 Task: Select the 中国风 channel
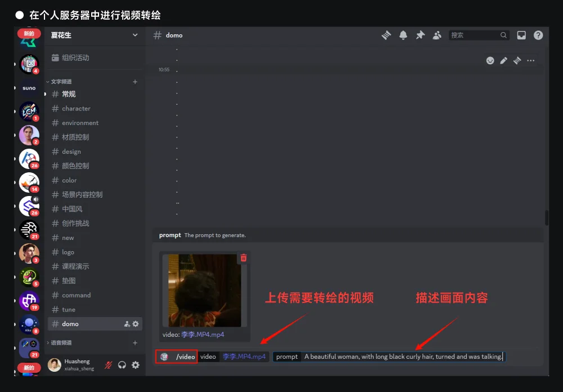[95, 209]
